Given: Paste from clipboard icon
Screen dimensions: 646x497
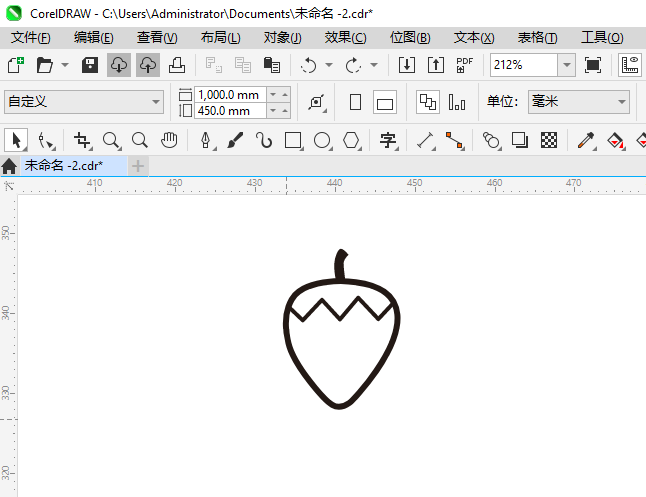Looking at the screenshot, I should pyautogui.click(x=272, y=65).
